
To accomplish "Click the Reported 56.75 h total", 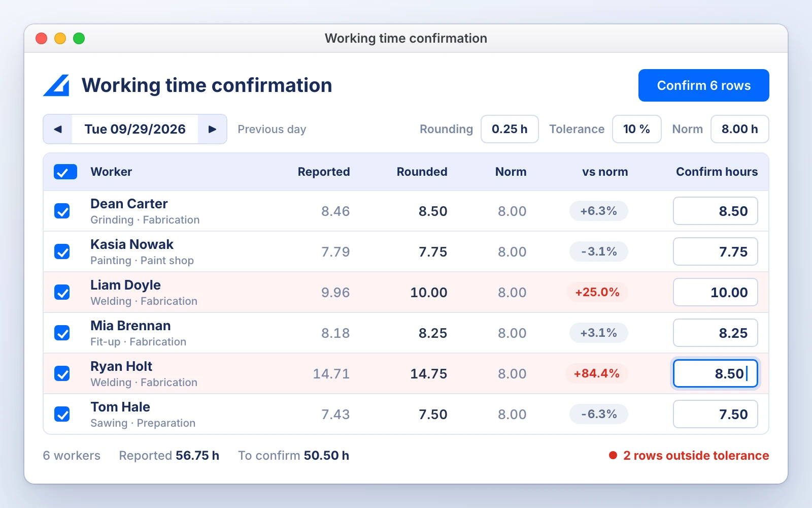I will pos(169,456).
